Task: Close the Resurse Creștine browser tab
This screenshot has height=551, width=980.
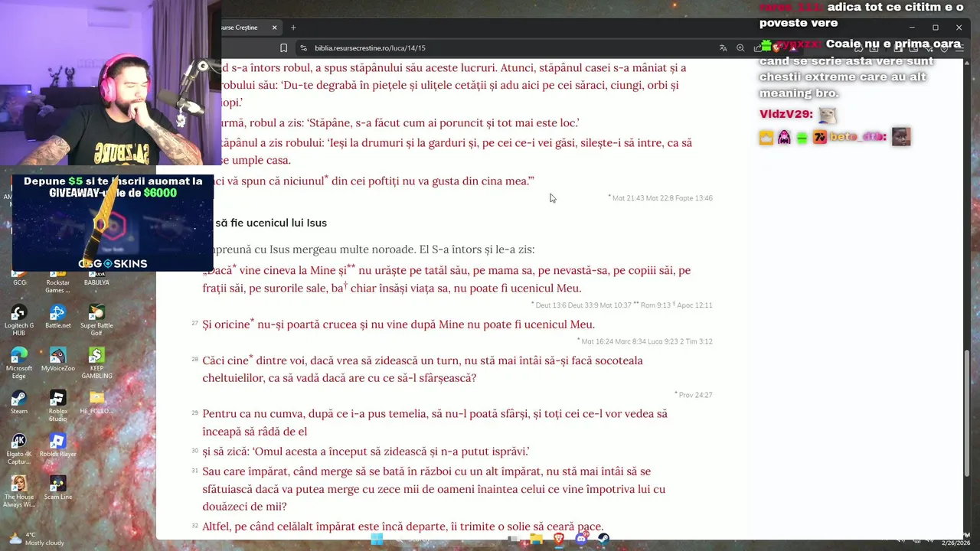Action: tap(274, 28)
